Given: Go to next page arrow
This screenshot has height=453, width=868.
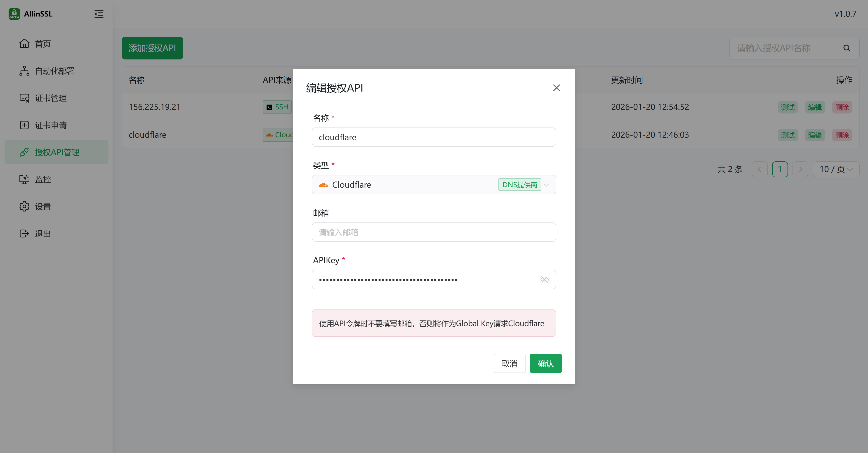Looking at the screenshot, I should (x=800, y=169).
